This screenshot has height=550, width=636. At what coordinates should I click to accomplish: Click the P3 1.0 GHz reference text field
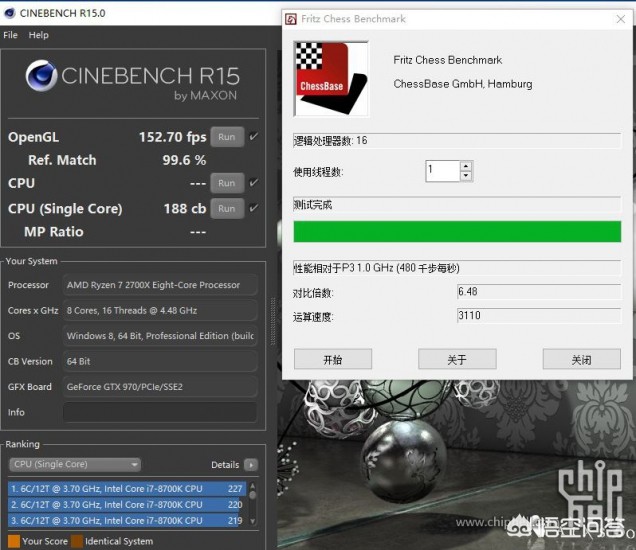(x=457, y=268)
